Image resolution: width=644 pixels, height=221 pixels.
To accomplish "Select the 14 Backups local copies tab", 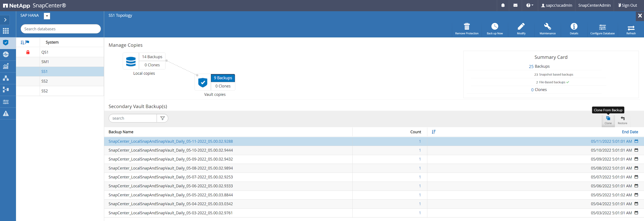I will pos(152,57).
